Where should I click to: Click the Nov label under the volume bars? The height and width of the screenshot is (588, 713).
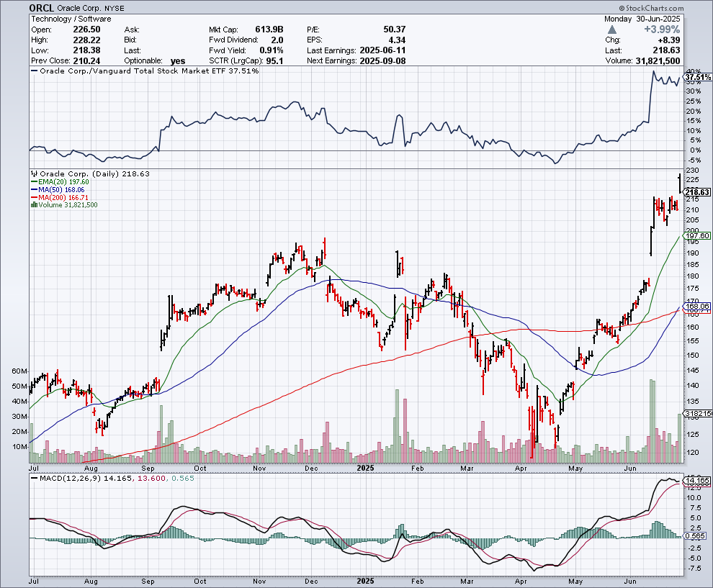click(x=259, y=468)
